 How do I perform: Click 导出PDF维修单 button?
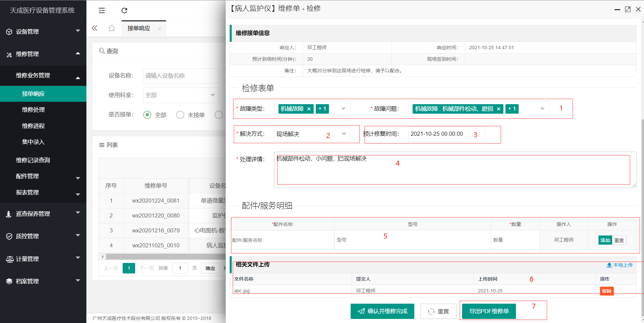pos(489,311)
